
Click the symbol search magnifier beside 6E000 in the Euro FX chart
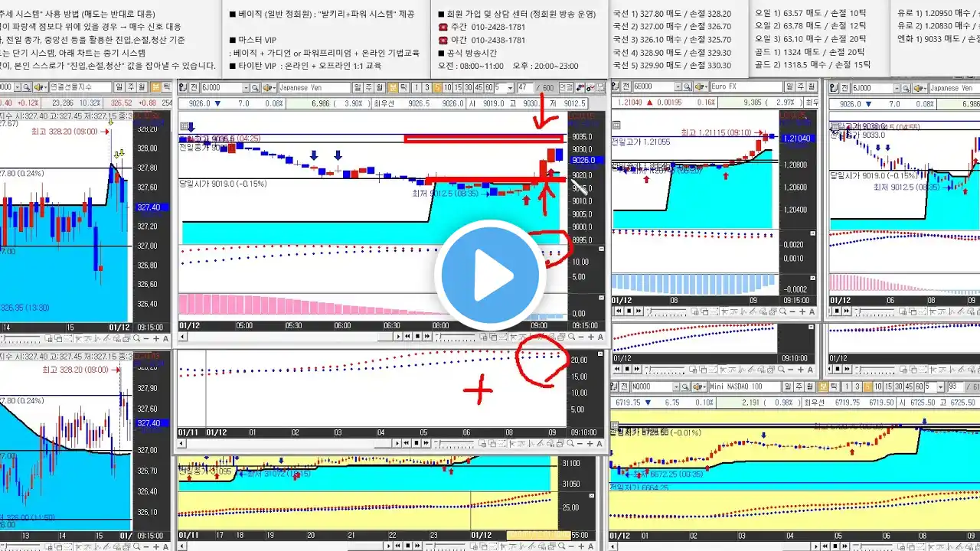pos(687,86)
